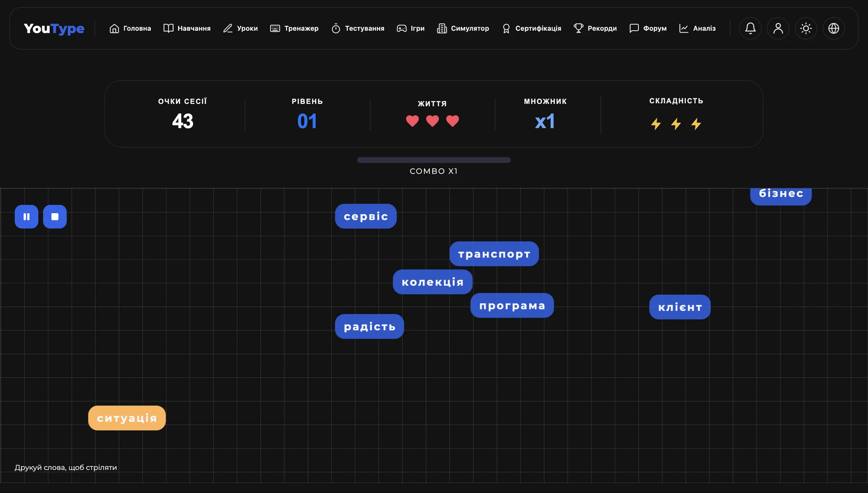Open Аналіз chart page
The height and width of the screenshot is (493, 868).
(697, 28)
